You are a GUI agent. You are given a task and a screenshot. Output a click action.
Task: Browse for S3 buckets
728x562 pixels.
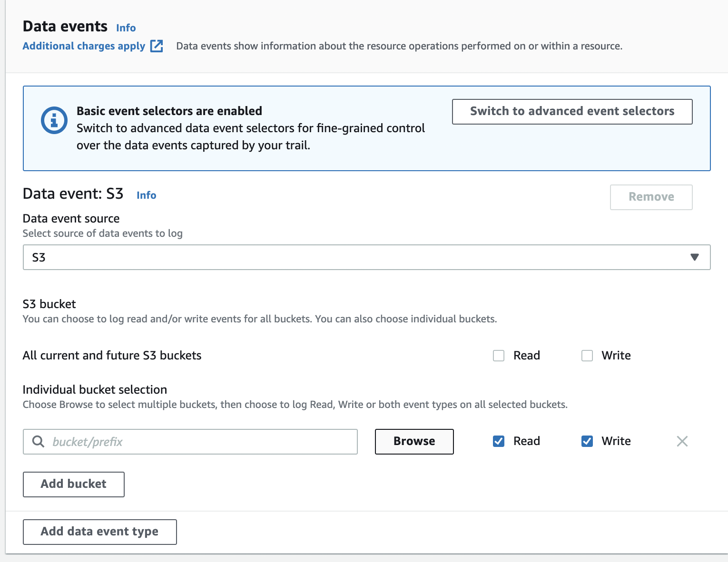413,441
